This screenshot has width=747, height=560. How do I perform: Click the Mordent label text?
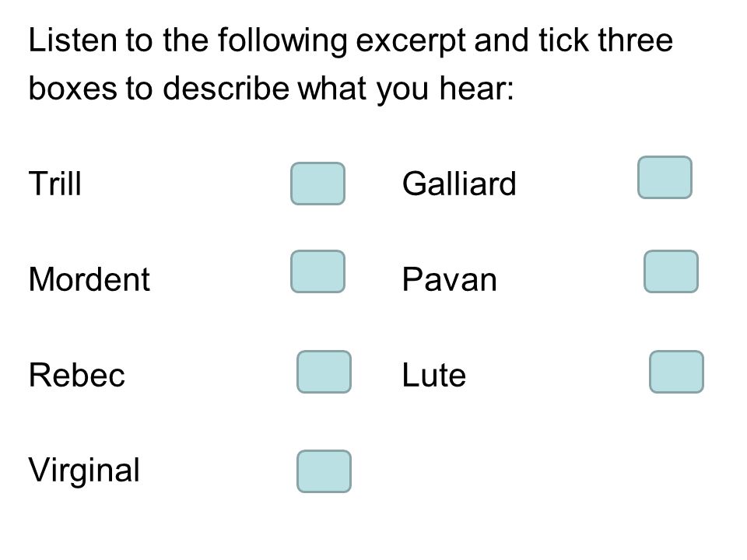click(x=89, y=279)
